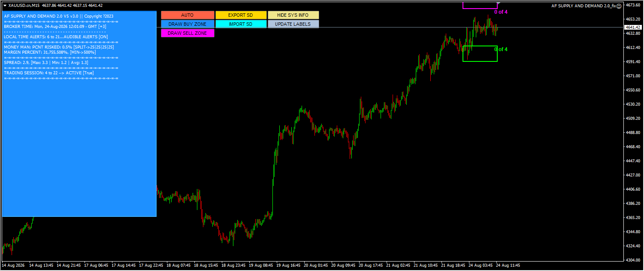
Task: Click the "14 Aug 2026" time axis label
Action: [x=13, y=265]
